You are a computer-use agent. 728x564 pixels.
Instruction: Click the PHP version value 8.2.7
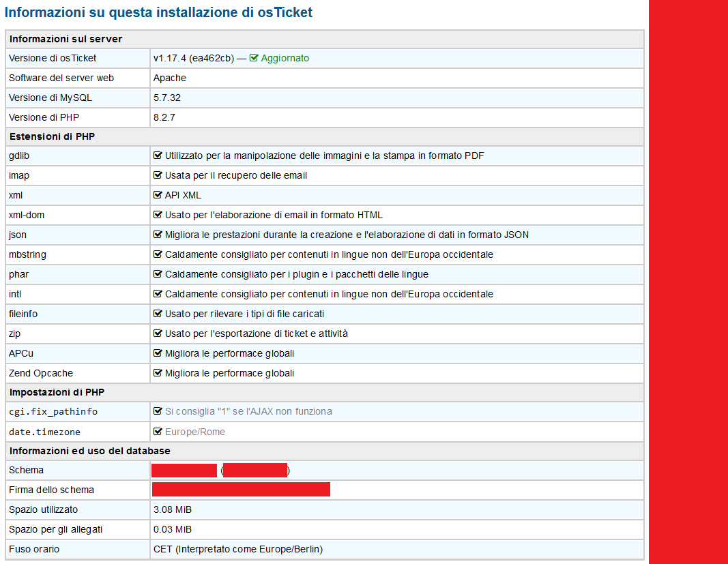(x=164, y=117)
